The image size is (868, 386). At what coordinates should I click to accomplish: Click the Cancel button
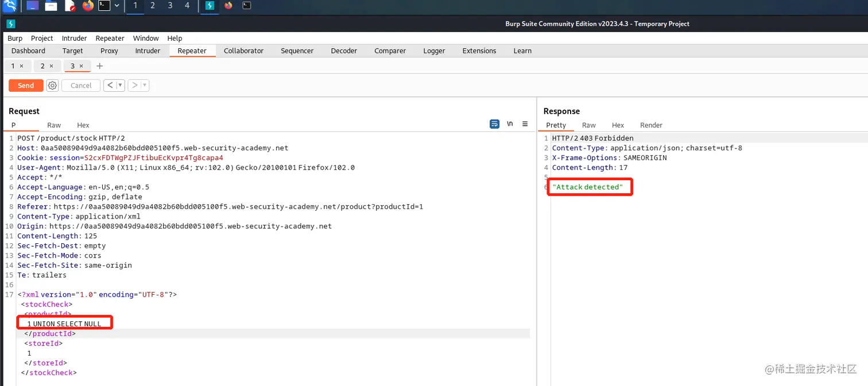pos(80,85)
